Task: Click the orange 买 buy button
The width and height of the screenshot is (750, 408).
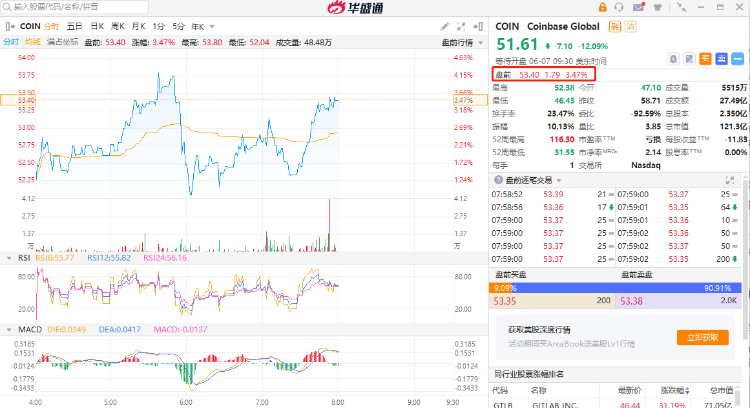Action: [705, 59]
